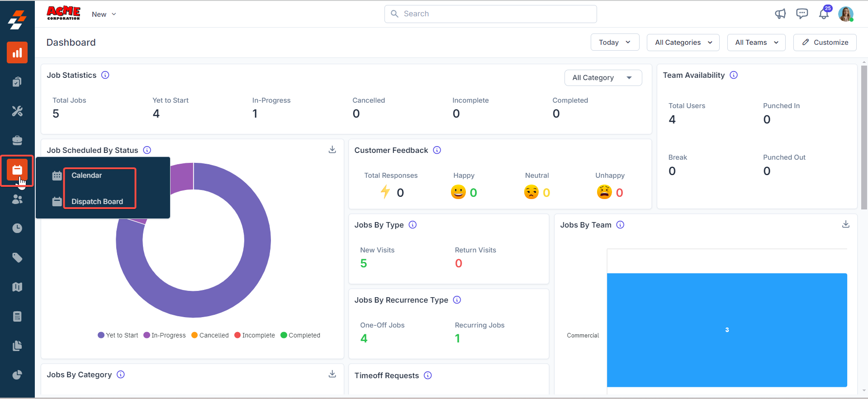Toggle the Completed legend entry
This screenshot has height=399, width=868.
[x=300, y=335]
